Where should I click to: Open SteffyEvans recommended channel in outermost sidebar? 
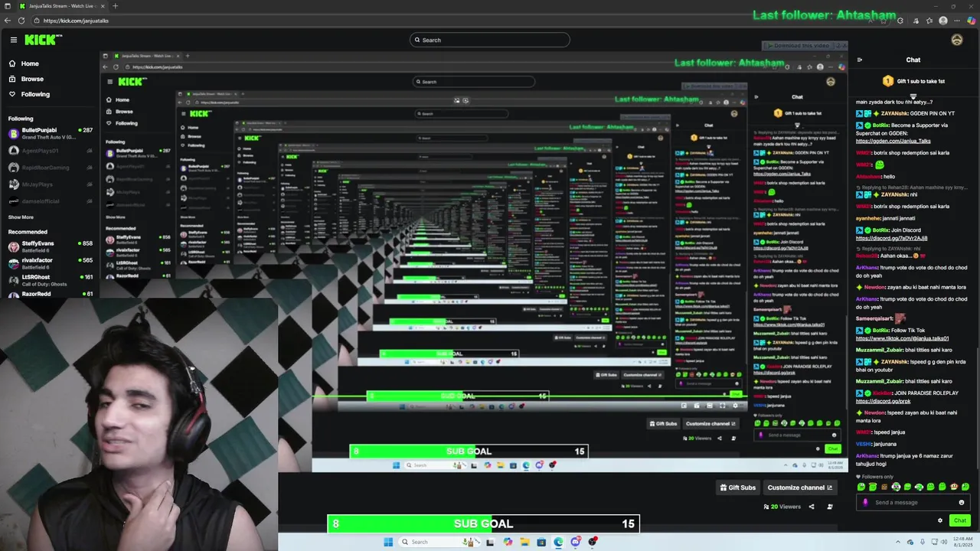[x=50, y=246]
